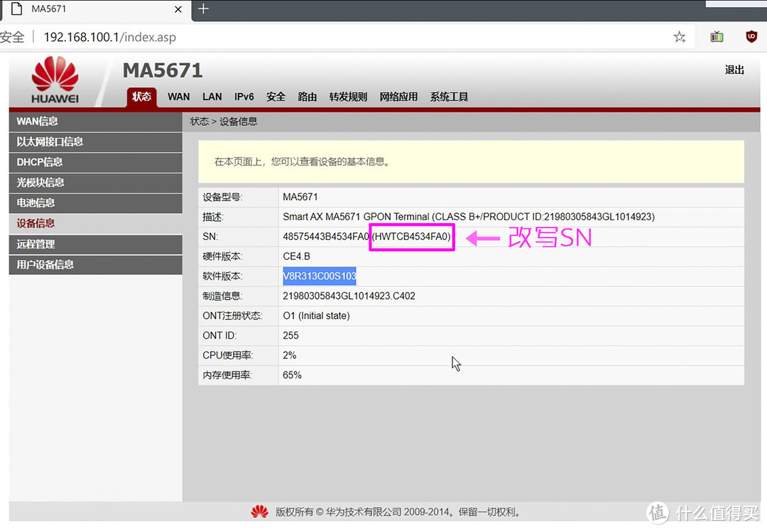Close the MA5671 browser tab

[x=178, y=9]
